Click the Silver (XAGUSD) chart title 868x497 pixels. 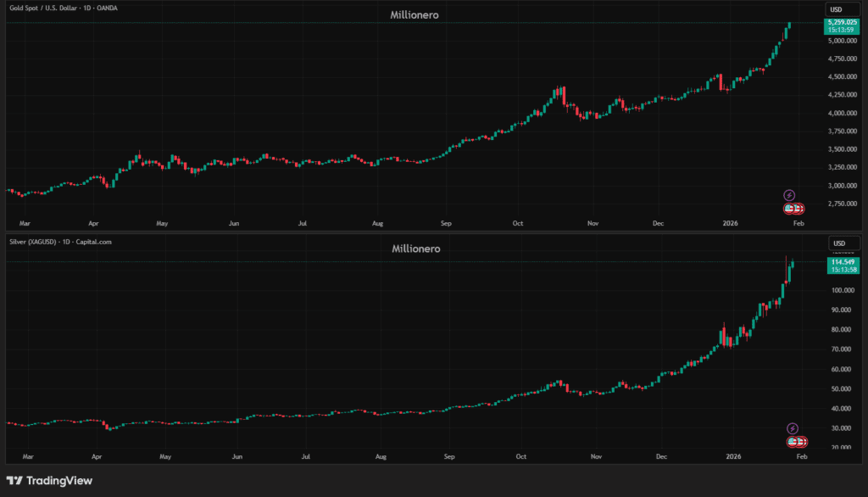pyautogui.click(x=59, y=242)
